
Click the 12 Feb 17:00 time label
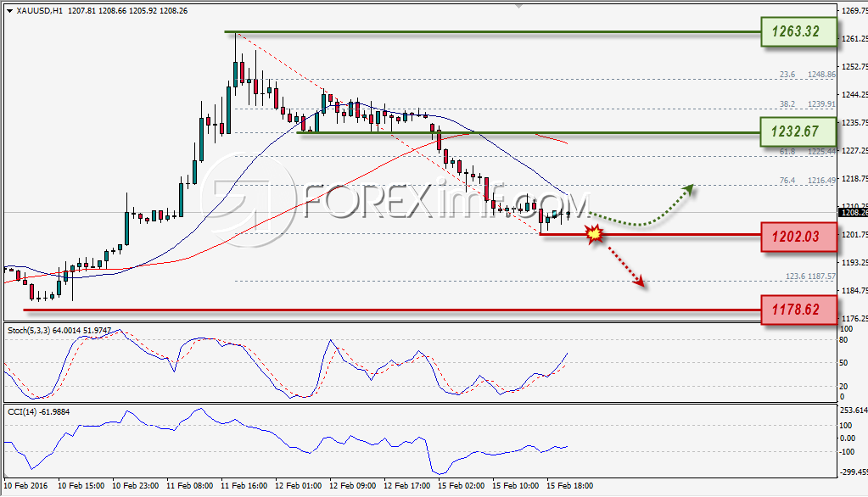406,486
